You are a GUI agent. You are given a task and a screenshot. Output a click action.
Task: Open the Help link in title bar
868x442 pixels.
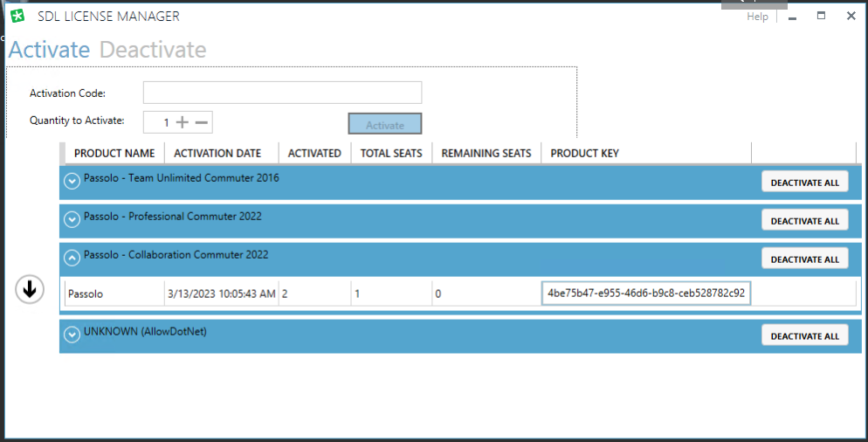click(x=757, y=17)
